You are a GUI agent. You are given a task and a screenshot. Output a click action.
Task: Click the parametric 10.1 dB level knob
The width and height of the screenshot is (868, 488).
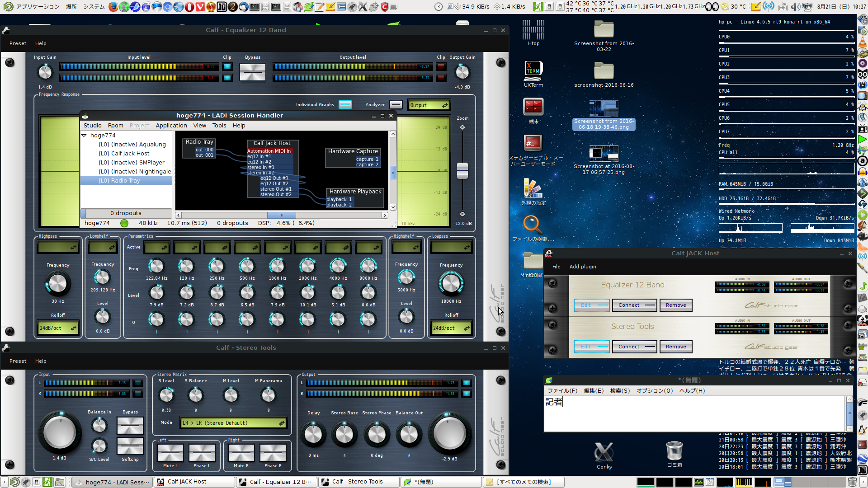pos(307,293)
